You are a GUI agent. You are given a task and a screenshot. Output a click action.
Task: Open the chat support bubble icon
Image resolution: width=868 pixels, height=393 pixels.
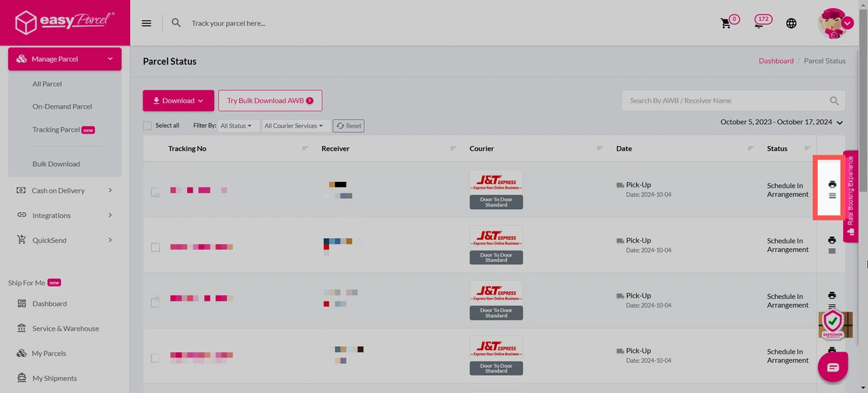pyautogui.click(x=833, y=367)
